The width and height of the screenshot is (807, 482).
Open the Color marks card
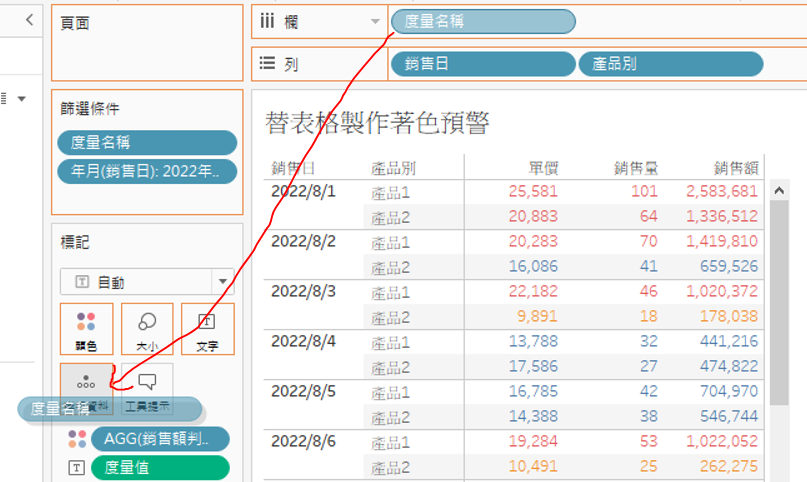86,329
